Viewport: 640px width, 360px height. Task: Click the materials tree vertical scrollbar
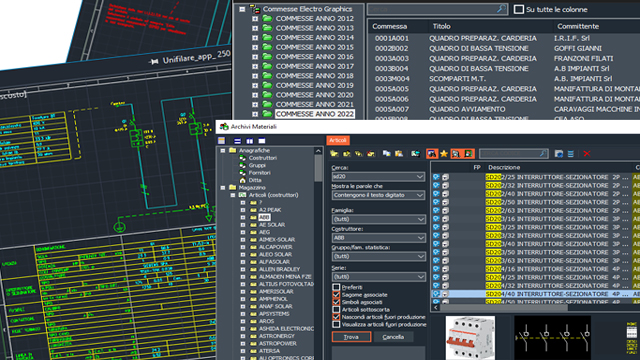[x=318, y=168]
